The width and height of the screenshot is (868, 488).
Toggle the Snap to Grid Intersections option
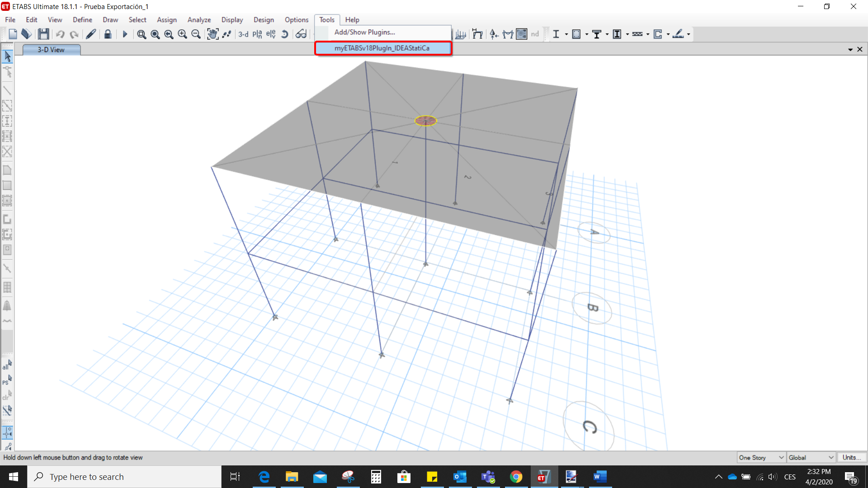click(x=7, y=432)
